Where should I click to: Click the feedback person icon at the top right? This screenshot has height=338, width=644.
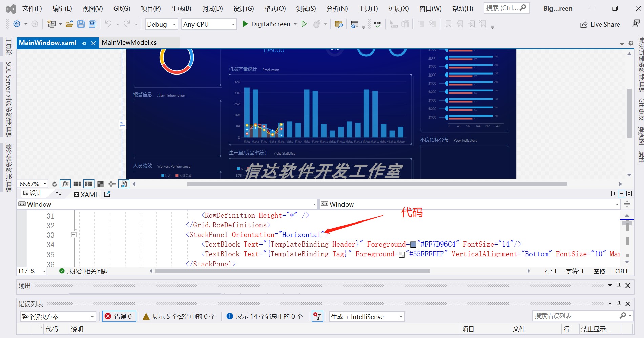(636, 23)
